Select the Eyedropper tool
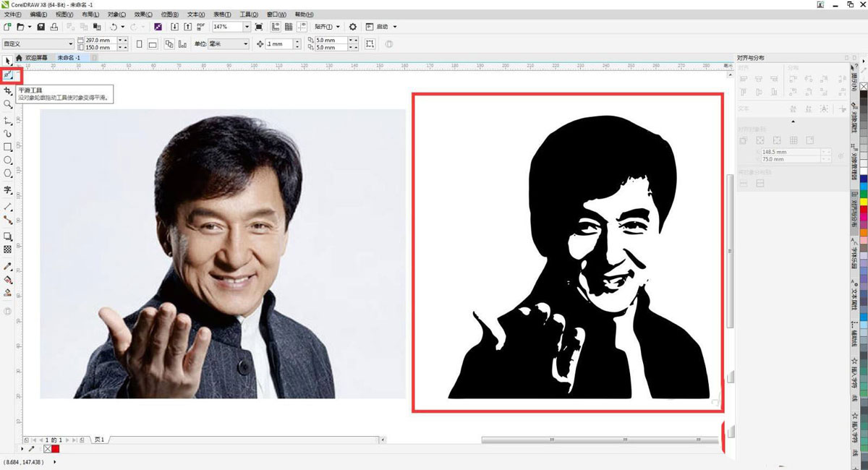Viewport: 868px width, 470px height. [x=8, y=266]
